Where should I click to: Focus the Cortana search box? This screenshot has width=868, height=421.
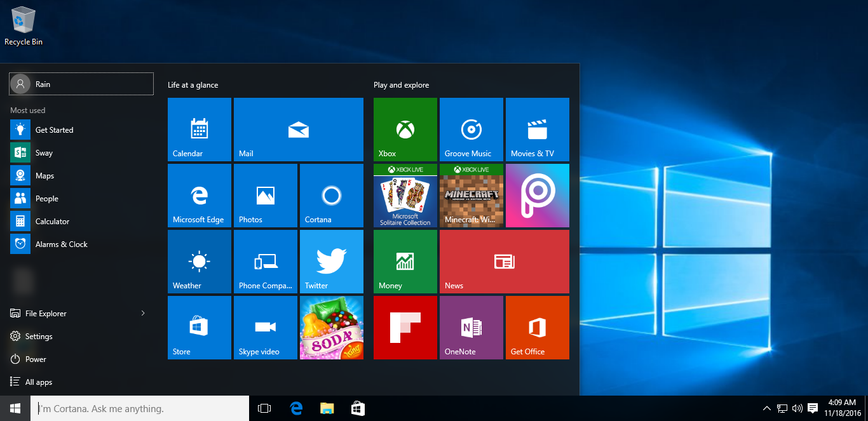(140, 408)
